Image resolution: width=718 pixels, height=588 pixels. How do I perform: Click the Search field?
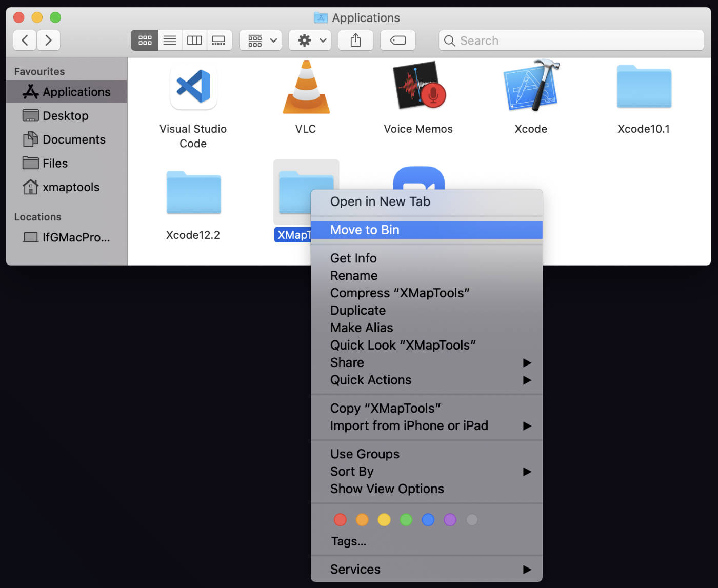click(571, 40)
